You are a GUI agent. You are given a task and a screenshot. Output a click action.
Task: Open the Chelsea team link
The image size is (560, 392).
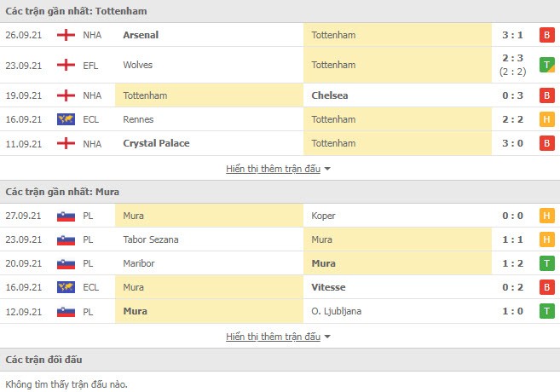331,95
